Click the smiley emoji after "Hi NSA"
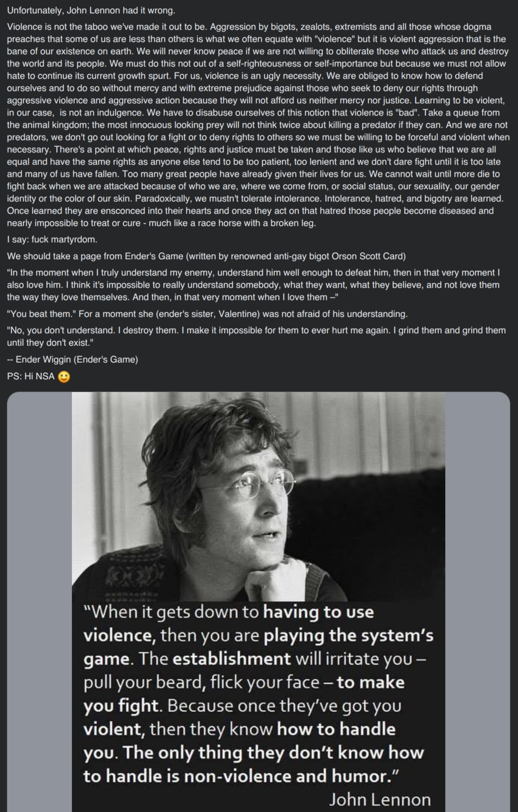The width and height of the screenshot is (518, 812). tap(64, 377)
